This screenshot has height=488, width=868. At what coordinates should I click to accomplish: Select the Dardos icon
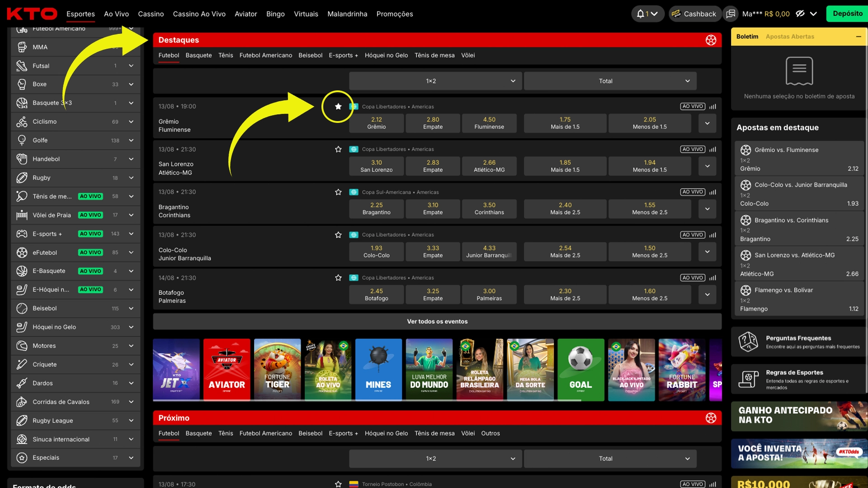coord(22,383)
